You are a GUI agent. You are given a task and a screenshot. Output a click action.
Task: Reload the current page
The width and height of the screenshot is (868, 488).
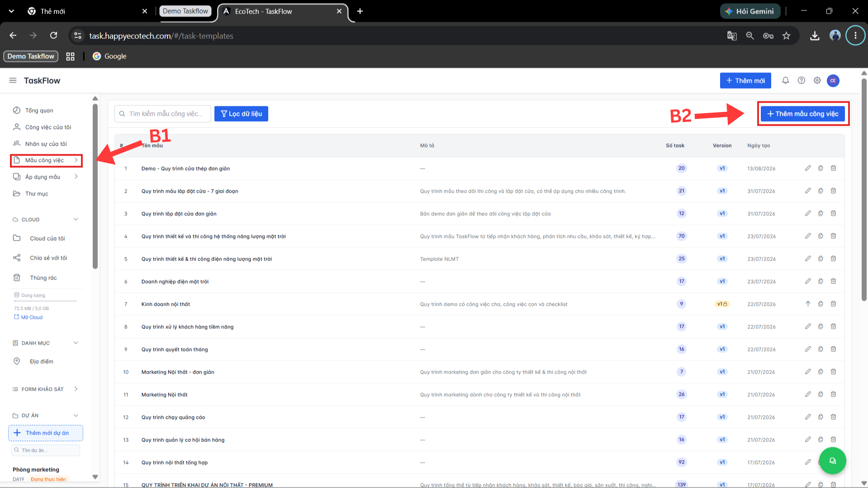point(53,36)
